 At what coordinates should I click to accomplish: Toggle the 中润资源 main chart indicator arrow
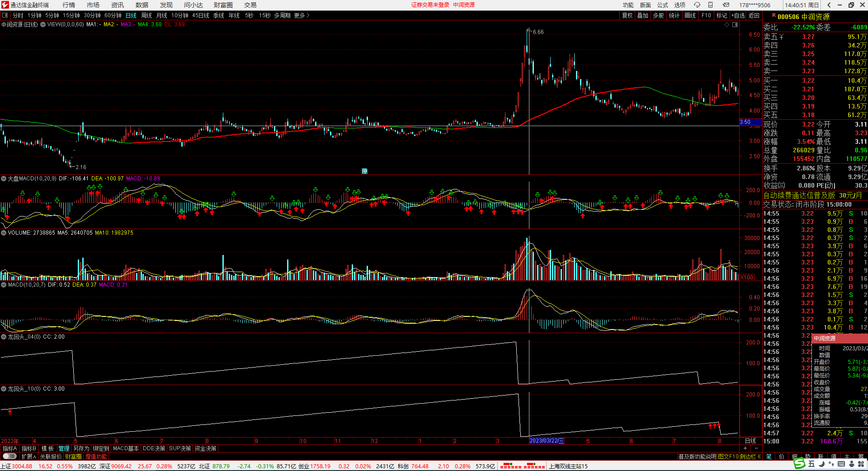(43, 24)
